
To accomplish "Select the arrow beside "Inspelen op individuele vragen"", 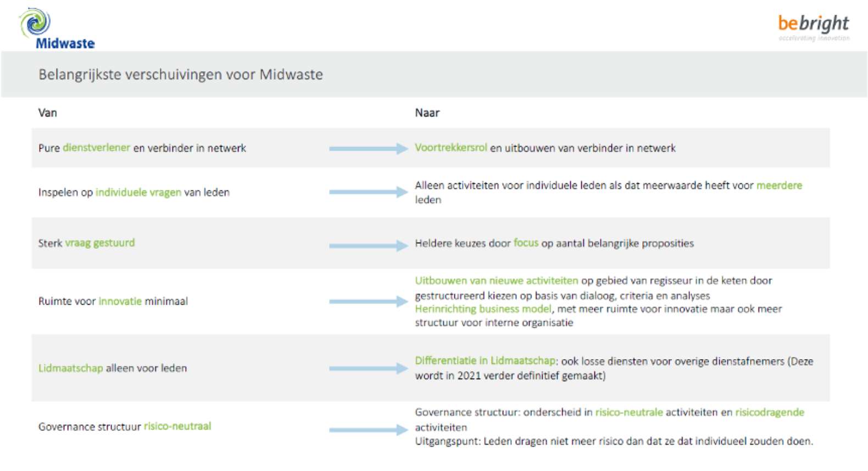I will click(368, 192).
